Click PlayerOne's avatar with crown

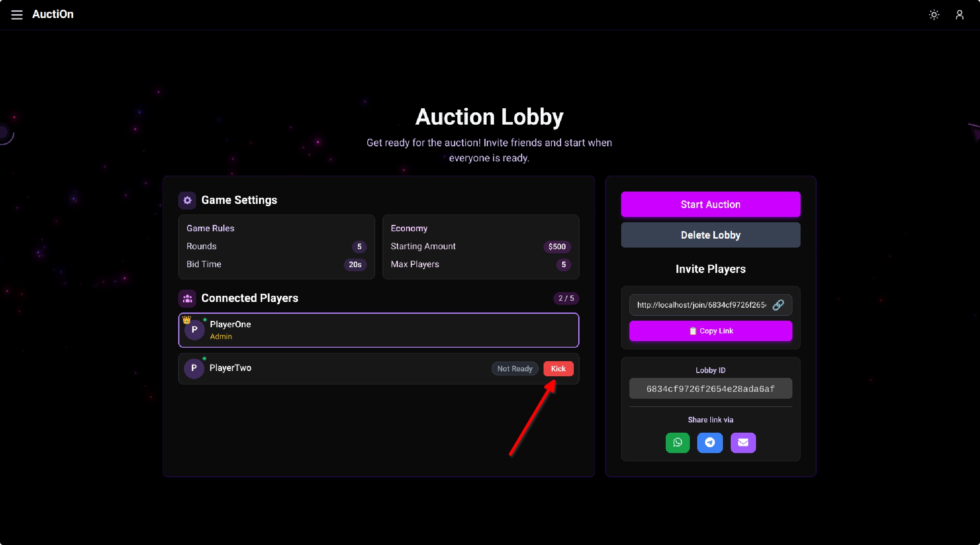195,330
